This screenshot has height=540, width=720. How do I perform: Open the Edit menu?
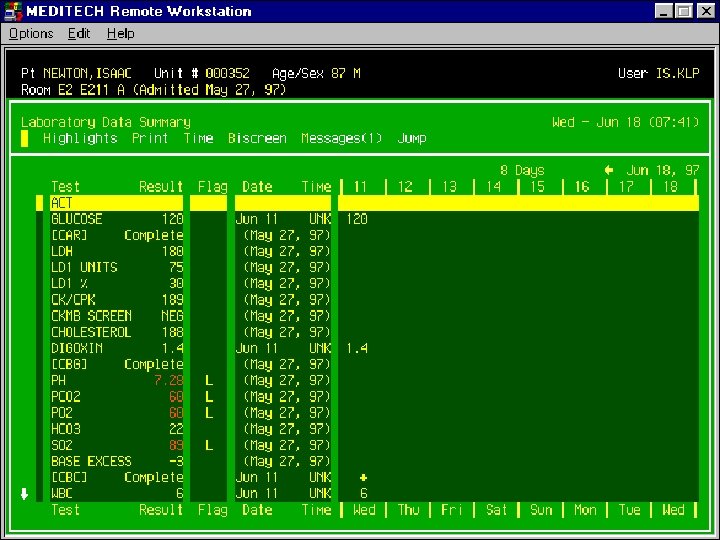tap(79, 33)
